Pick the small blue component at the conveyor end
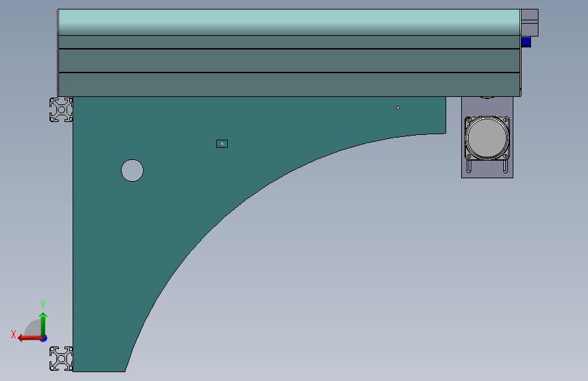This screenshot has width=588, height=381. [x=526, y=41]
